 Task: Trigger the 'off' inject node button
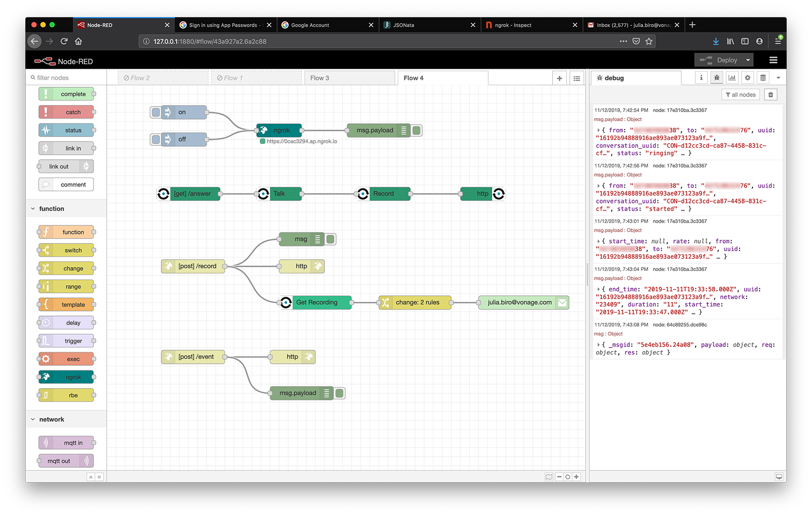click(156, 139)
